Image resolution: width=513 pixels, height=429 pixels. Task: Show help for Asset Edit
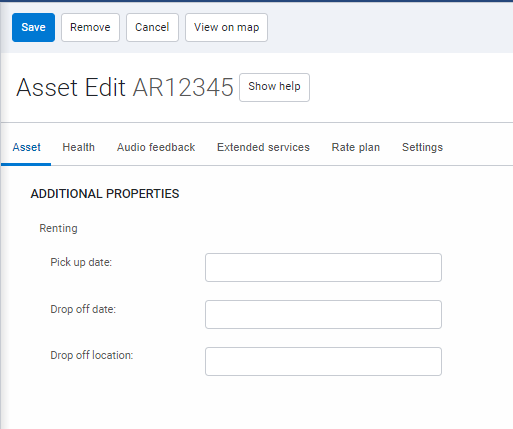(x=274, y=87)
